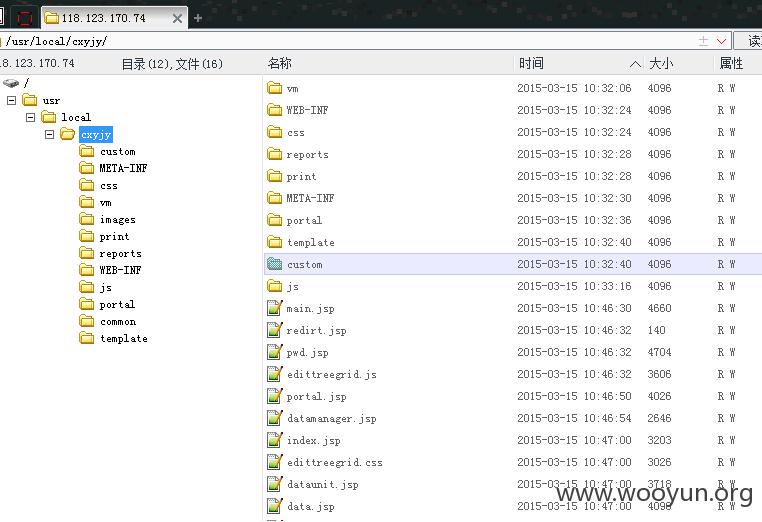Select the portal folder in tree
The image size is (762, 522).
coord(117,305)
